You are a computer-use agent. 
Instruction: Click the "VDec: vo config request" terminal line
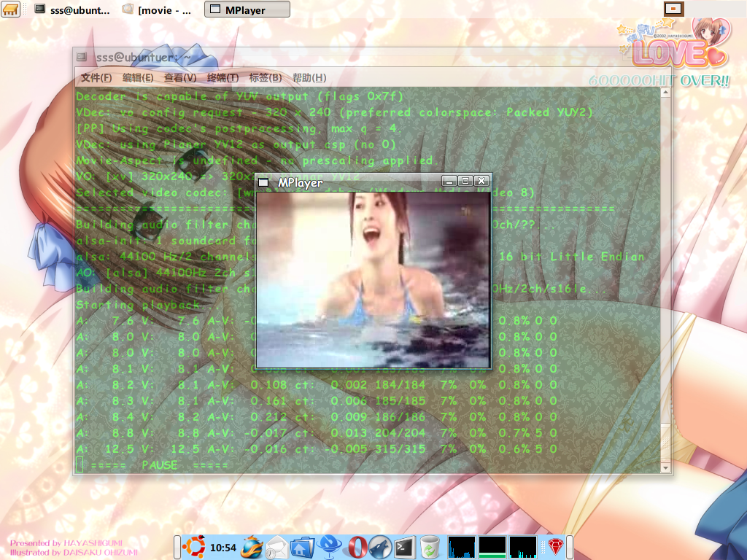334,112
